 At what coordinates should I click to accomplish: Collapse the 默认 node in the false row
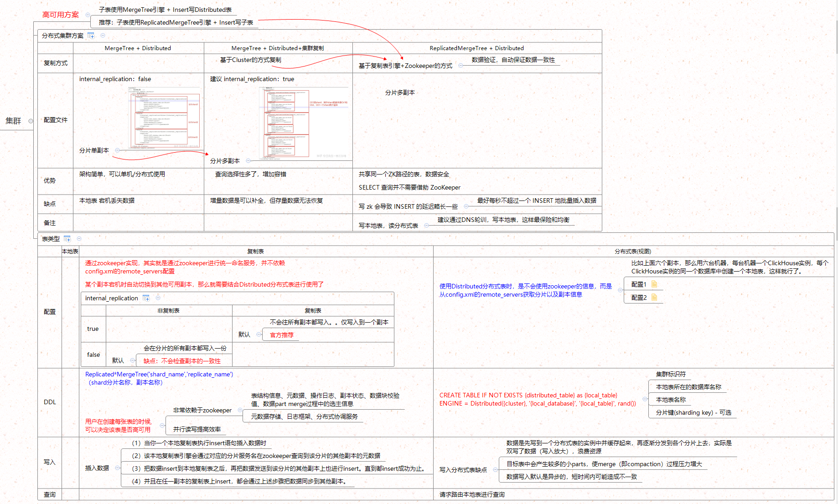(x=132, y=360)
